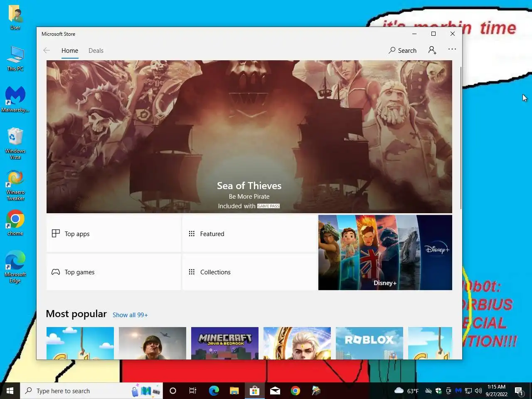Select the Winaero Tweaker desktop shortcut
The width and height of the screenshot is (532, 399).
point(15,185)
